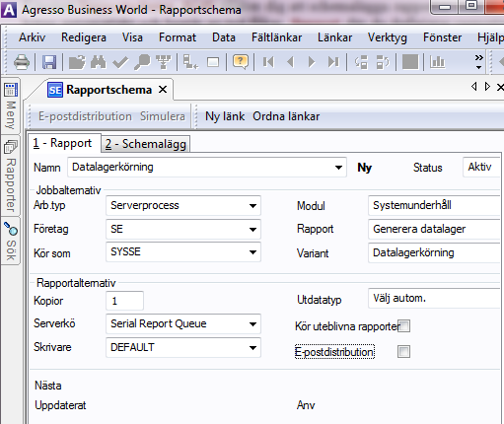The width and height of the screenshot is (504, 424).
Task: Open the Serverkö Serial Report Queue dropdown
Action: pyautogui.click(x=252, y=324)
